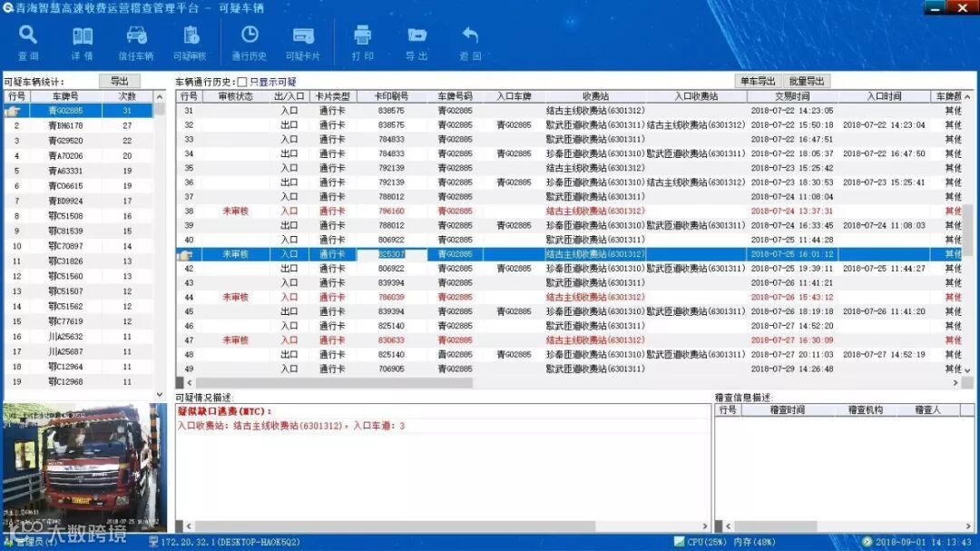This screenshot has width=980, height=551.
Task: Select vehicle row 鄂C12968
Action: 78,381
